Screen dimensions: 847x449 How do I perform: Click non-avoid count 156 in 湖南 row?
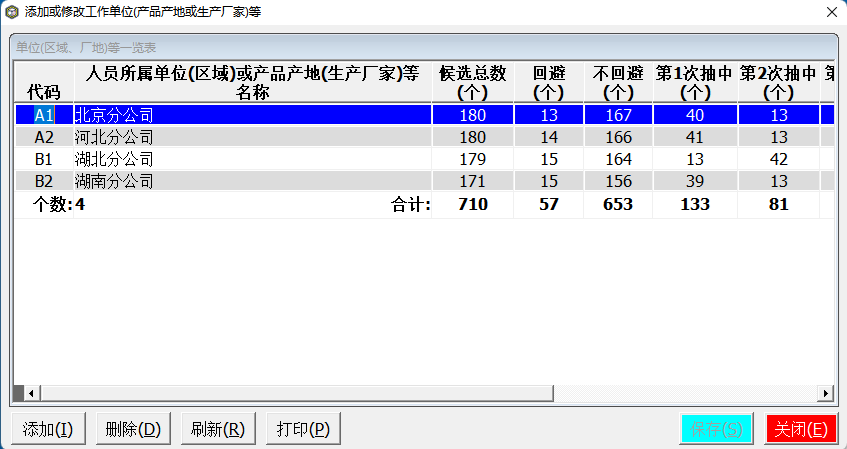pos(619,181)
